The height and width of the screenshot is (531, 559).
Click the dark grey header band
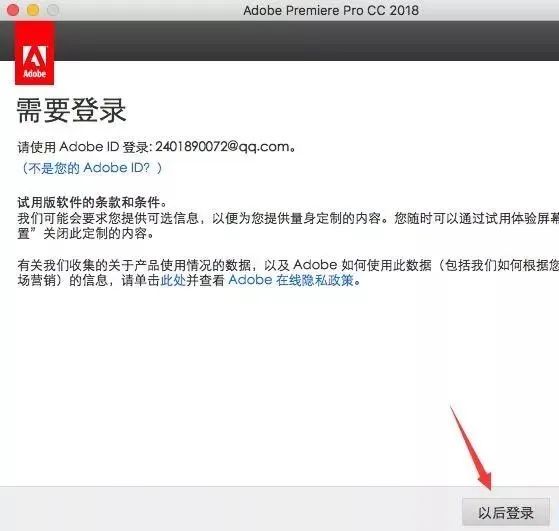click(307, 41)
